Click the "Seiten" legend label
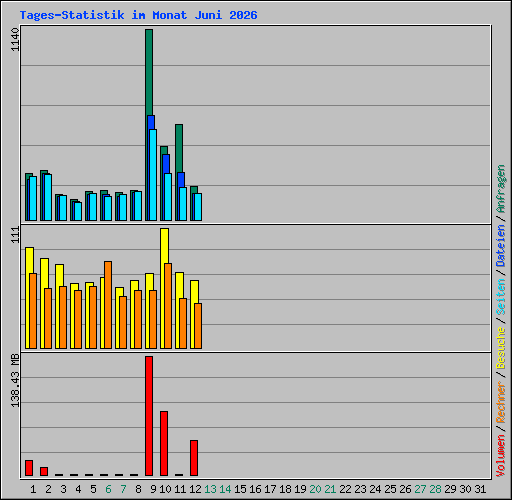The image size is (512, 500). [501, 297]
